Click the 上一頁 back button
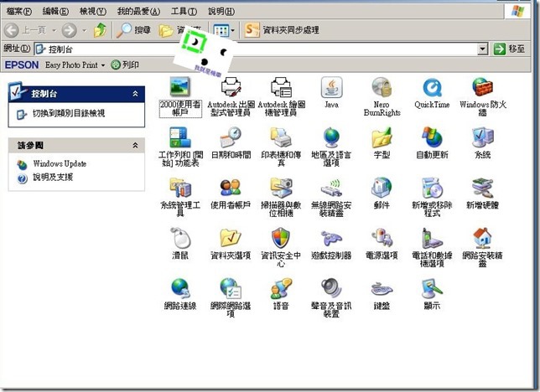 click(x=25, y=30)
